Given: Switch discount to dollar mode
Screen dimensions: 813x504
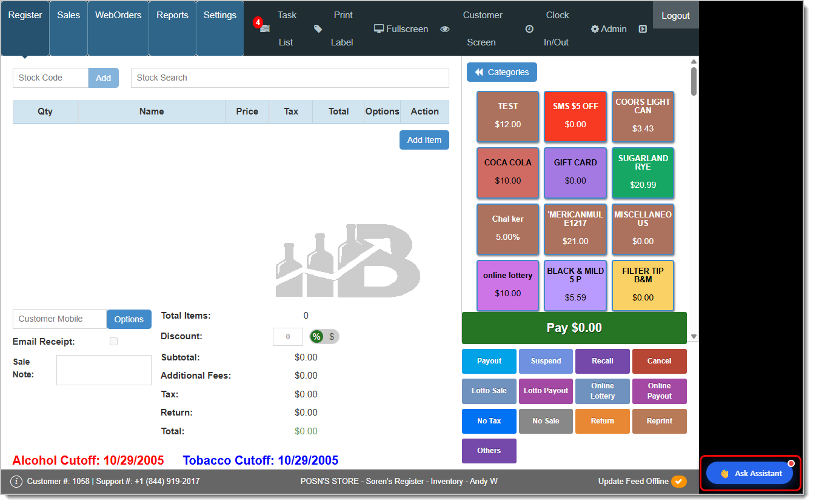Looking at the screenshot, I should [332, 337].
